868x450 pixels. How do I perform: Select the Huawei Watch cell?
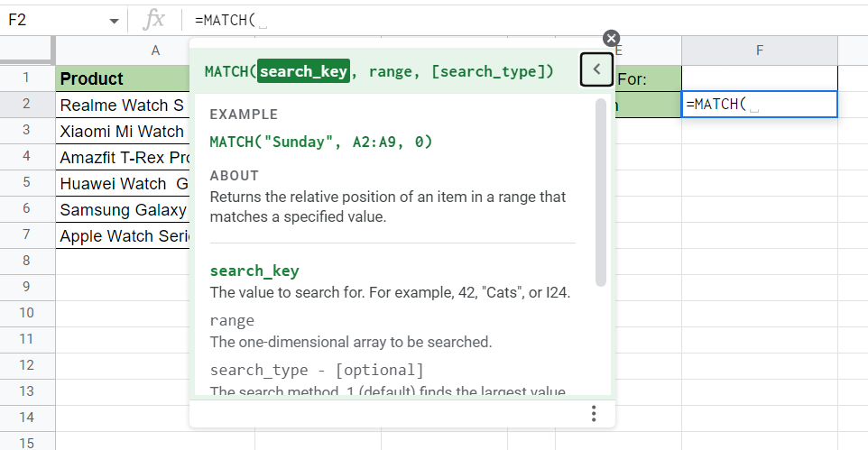pyautogui.click(x=123, y=183)
